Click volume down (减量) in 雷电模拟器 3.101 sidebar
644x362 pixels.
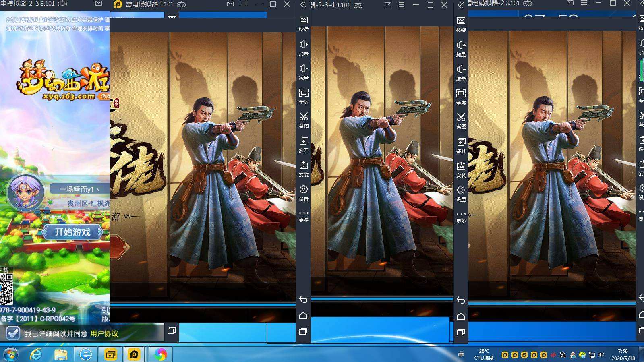pyautogui.click(x=303, y=72)
